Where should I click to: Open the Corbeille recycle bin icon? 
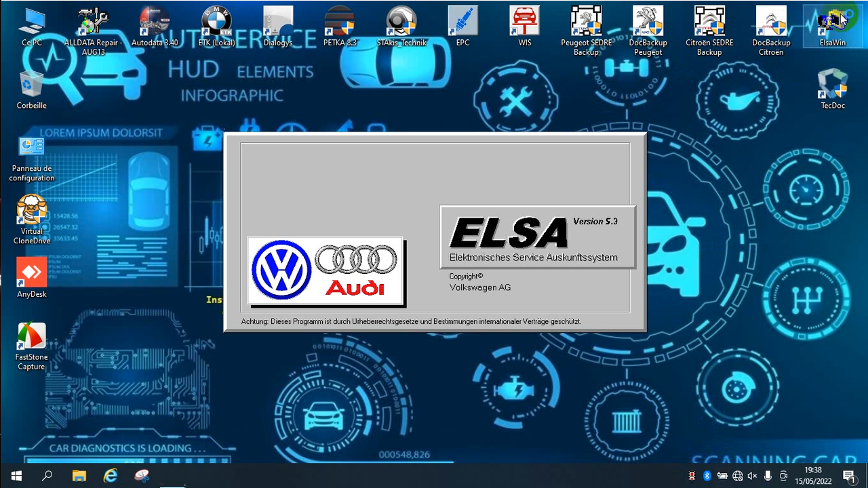(31, 89)
